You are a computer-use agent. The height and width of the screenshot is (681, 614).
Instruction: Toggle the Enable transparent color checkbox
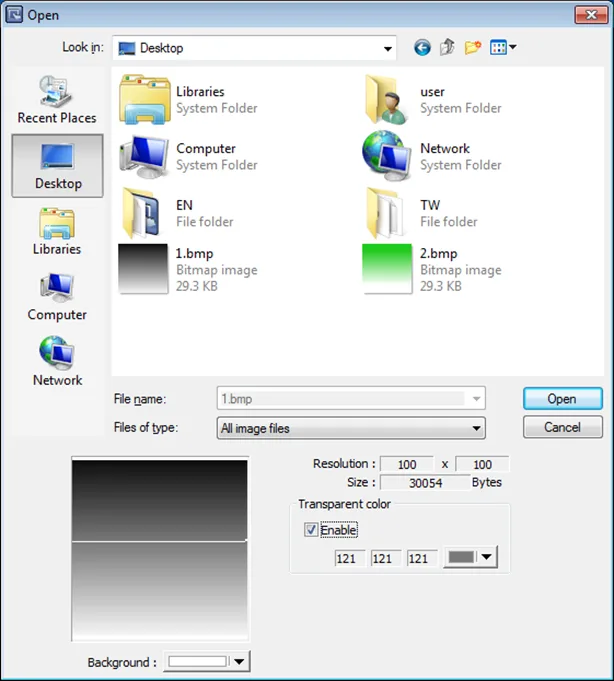point(311,529)
